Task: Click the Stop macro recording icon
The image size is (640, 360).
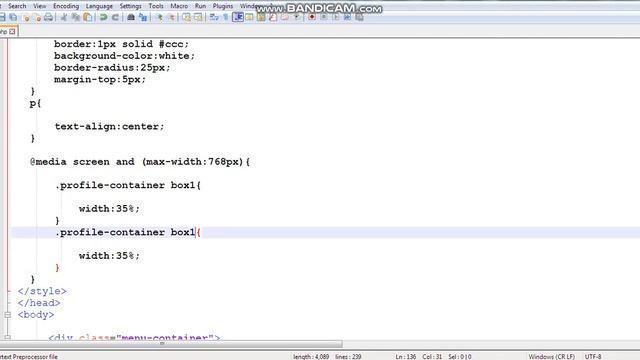Action: point(324,17)
